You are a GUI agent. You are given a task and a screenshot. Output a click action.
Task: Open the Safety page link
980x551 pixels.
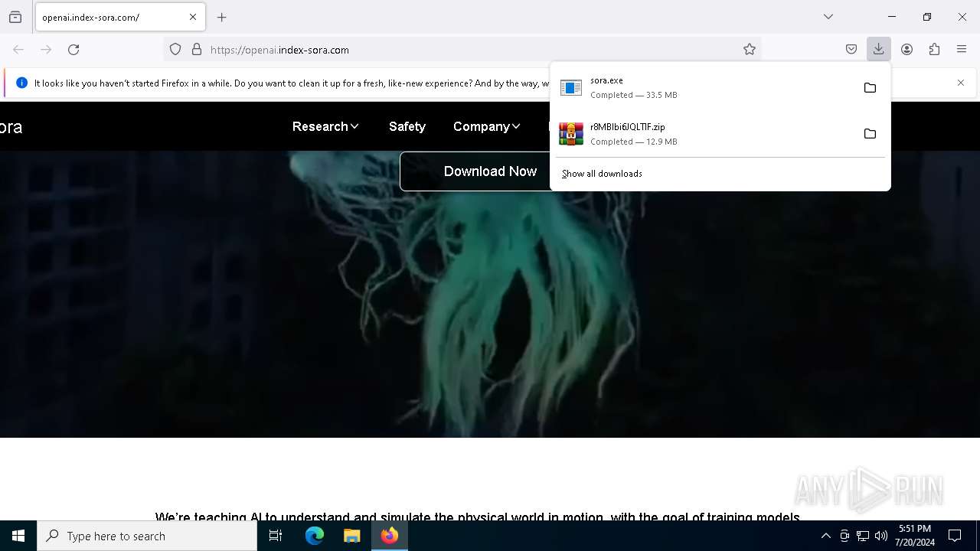tap(407, 126)
